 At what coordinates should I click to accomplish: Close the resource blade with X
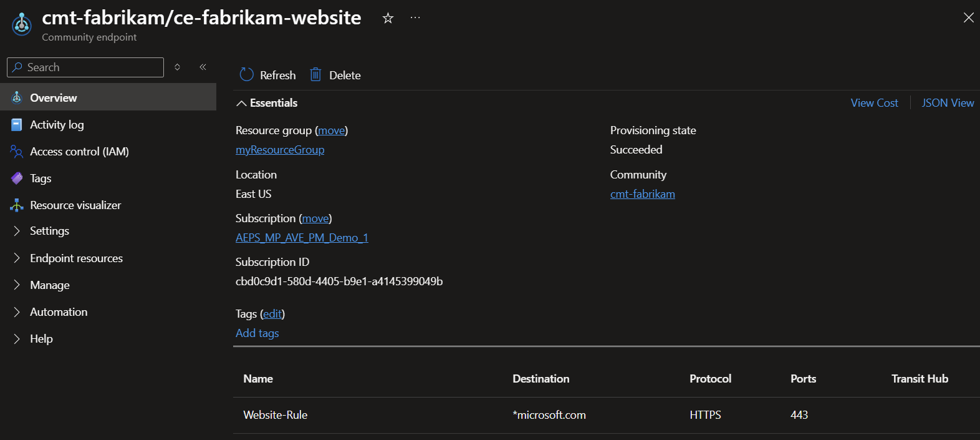tap(968, 17)
